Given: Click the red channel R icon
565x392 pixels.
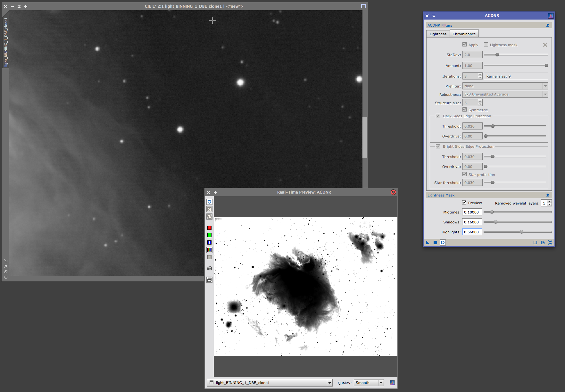Looking at the screenshot, I should click(x=209, y=228).
